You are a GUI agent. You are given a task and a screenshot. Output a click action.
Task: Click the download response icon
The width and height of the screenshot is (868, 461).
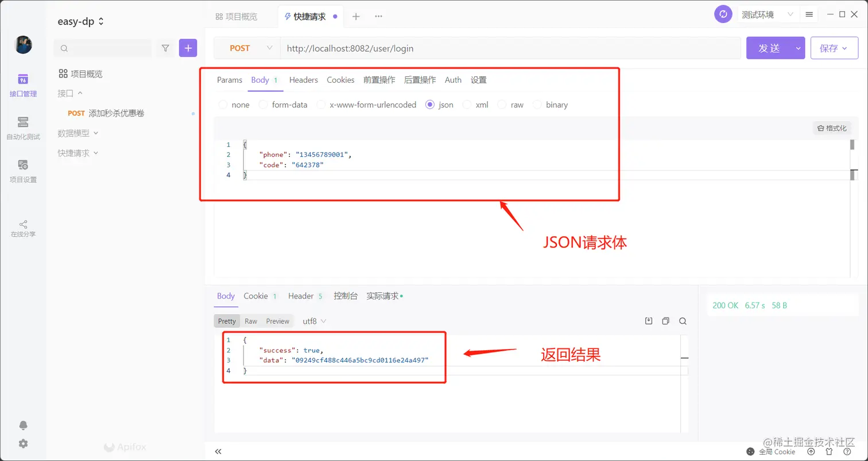648,321
